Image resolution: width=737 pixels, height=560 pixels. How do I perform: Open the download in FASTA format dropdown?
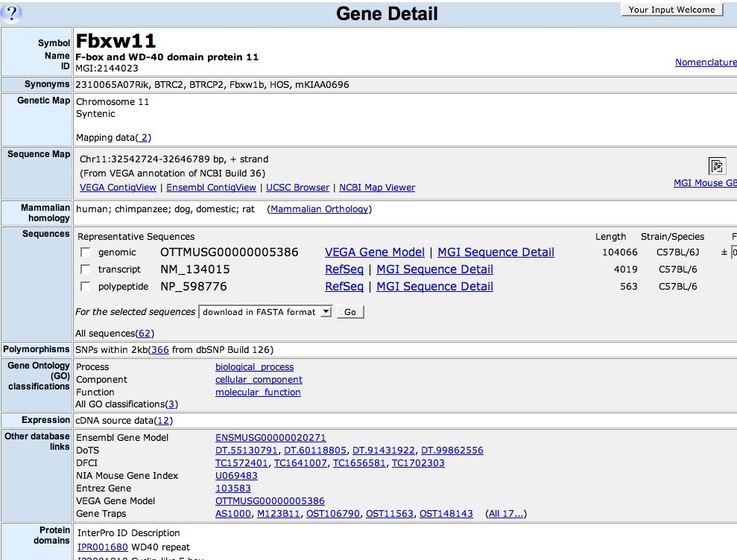(x=266, y=312)
